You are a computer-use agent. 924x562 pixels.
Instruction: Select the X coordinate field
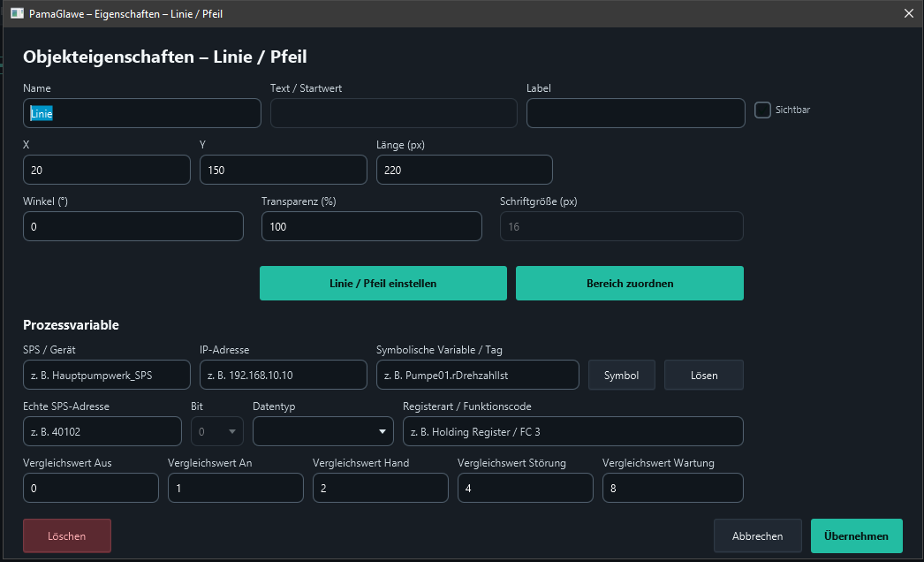107,170
